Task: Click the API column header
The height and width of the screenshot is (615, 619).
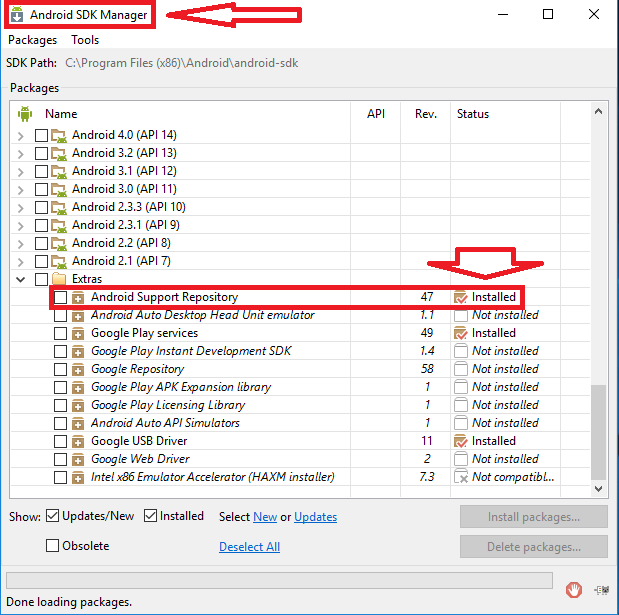Action: (376, 114)
